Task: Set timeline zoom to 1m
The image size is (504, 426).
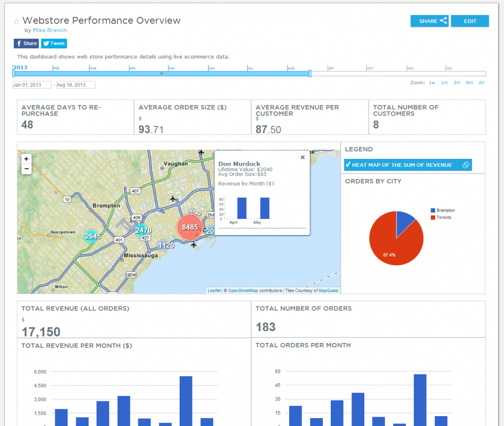Action: pyautogui.click(x=444, y=83)
